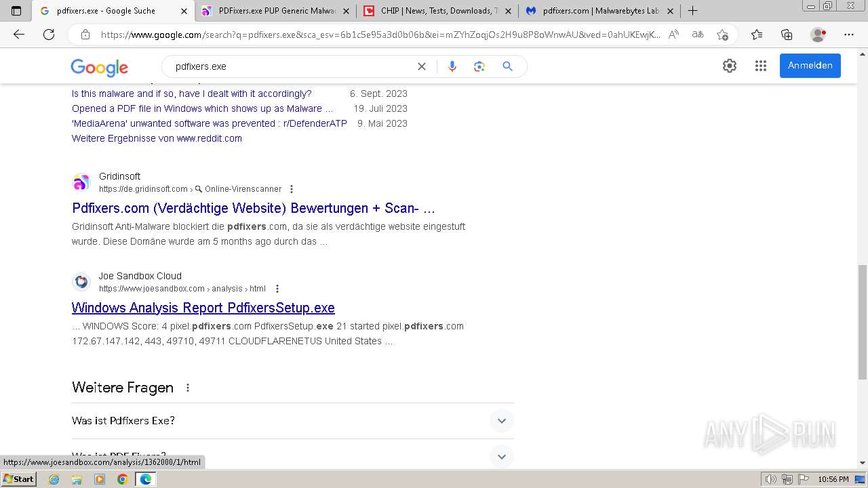Click Gridinsoft site favicon
The height and width of the screenshot is (488, 868).
pyautogui.click(x=81, y=182)
